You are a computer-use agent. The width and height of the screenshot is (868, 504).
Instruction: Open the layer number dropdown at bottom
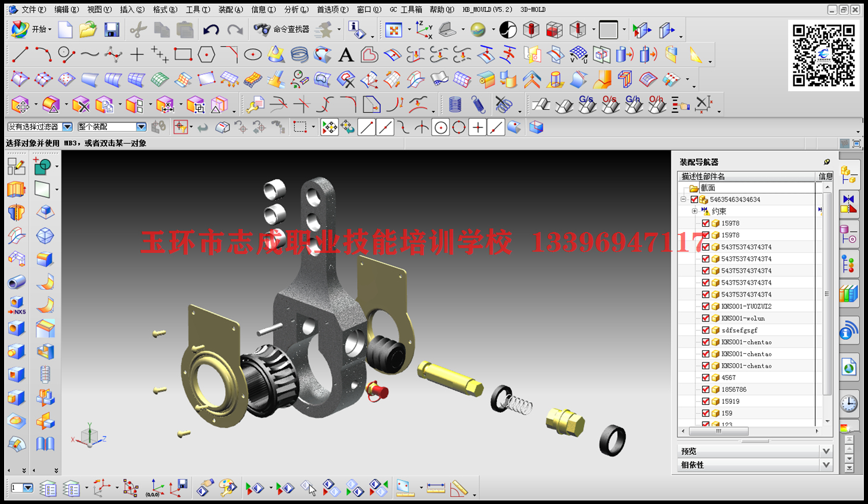pyautogui.click(x=28, y=488)
